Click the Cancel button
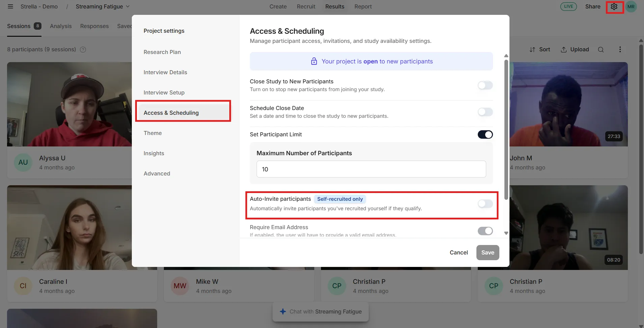 (459, 252)
